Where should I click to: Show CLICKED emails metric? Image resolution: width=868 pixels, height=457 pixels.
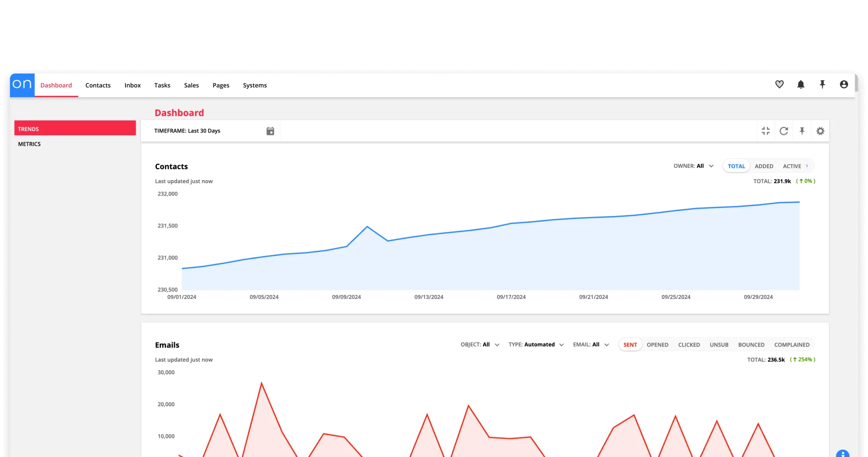(x=689, y=345)
